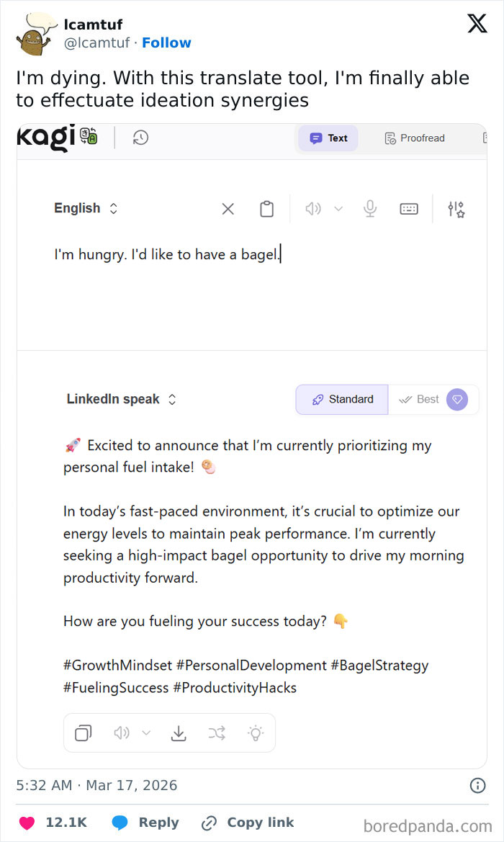
Task: Open suggestions via the lightbulb icon
Action: [256, 733]
